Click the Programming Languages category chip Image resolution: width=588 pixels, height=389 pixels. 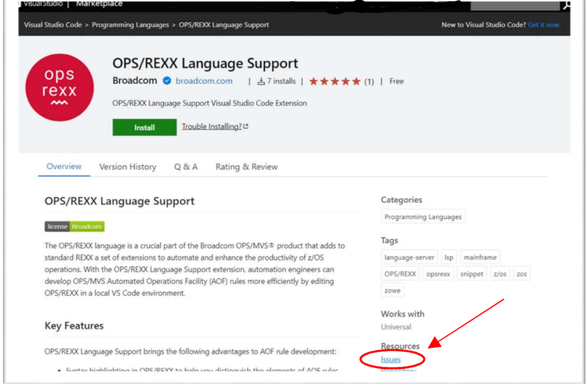(423, 217)
